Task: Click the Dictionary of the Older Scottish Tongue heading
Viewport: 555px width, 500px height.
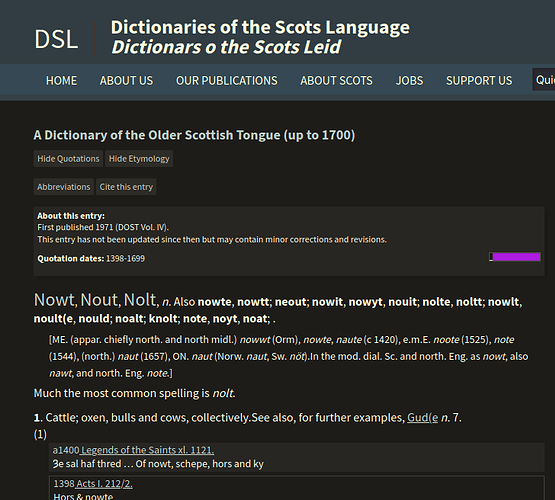Action: (x=194, y=135)
